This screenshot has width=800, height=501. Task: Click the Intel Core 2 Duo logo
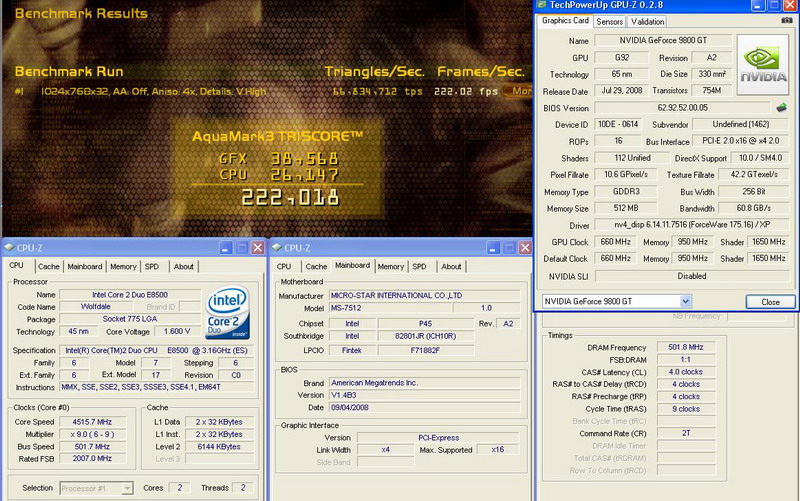228,313
